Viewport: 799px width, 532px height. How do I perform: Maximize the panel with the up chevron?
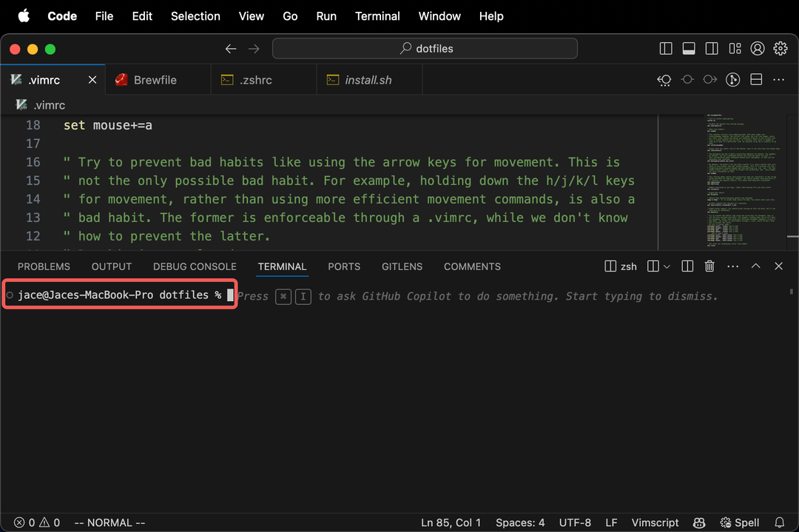[x=756, y=266]
